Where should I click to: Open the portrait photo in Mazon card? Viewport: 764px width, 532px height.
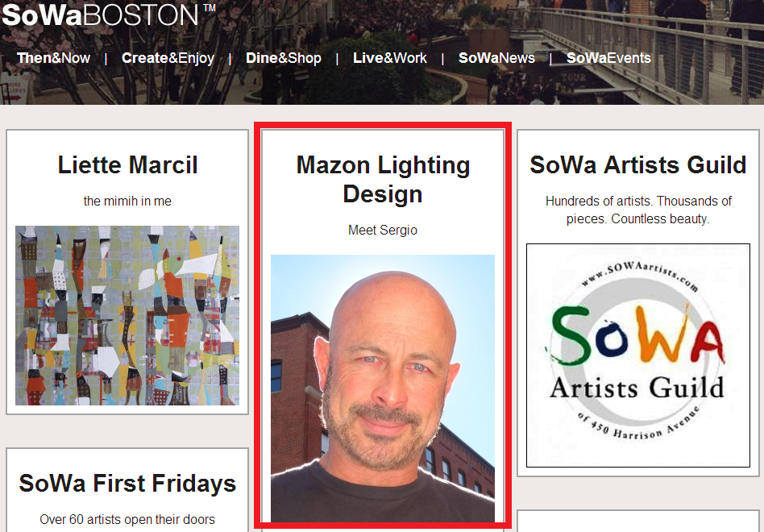click(x=383, y=387)
